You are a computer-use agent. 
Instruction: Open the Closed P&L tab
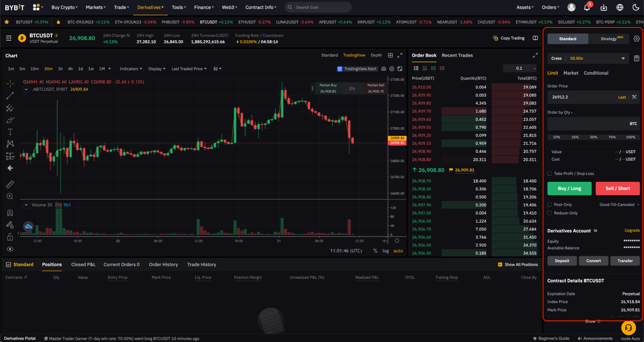83,264
